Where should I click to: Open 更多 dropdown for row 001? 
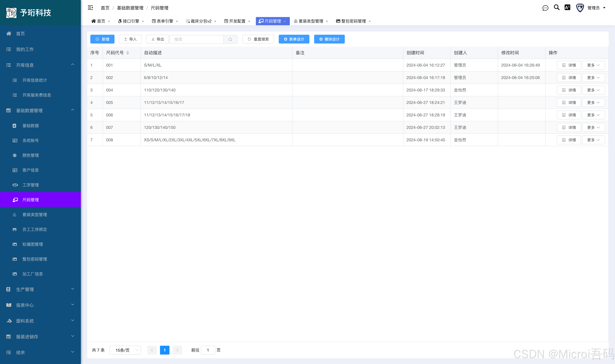click(x=593, y=65)
